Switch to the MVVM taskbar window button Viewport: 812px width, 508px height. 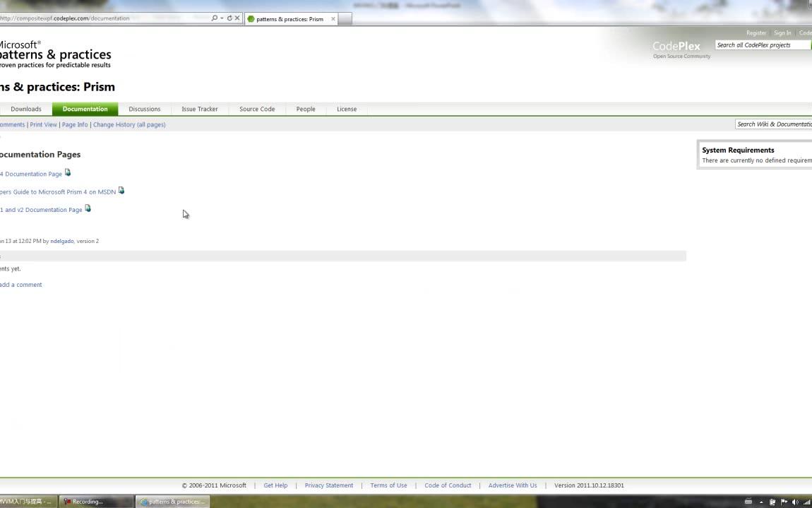[28, 501]
